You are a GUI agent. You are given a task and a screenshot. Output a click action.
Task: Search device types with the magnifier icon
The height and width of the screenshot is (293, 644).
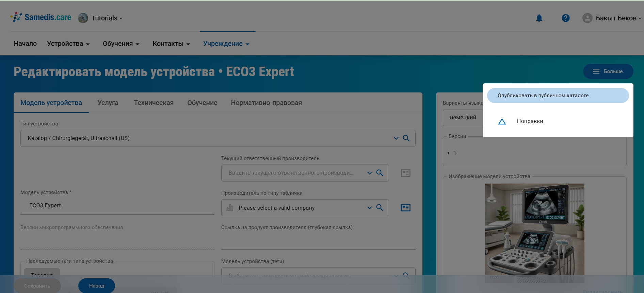406,138
